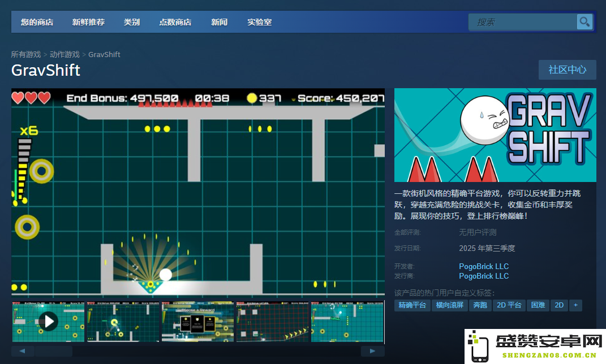The image size is (606, 364).
Task: Open publisher PogoBrick LLC link
Action: pyautogui.click(x=484, y=276)
